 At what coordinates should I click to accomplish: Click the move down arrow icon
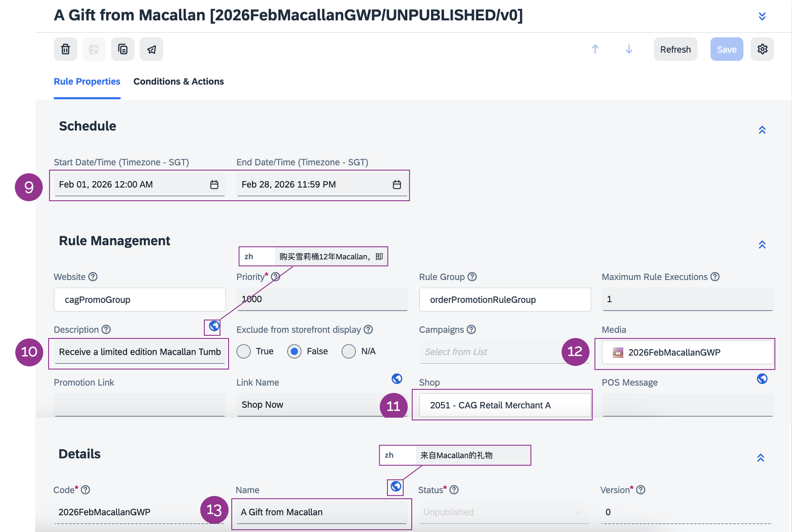pos(629,49)
